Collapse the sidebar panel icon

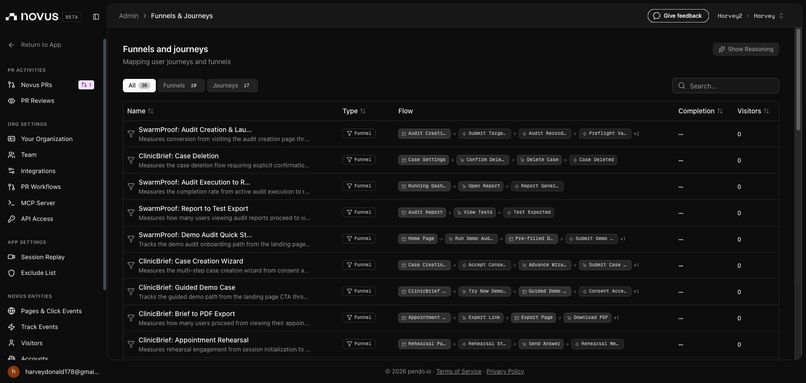pos(96,16)
